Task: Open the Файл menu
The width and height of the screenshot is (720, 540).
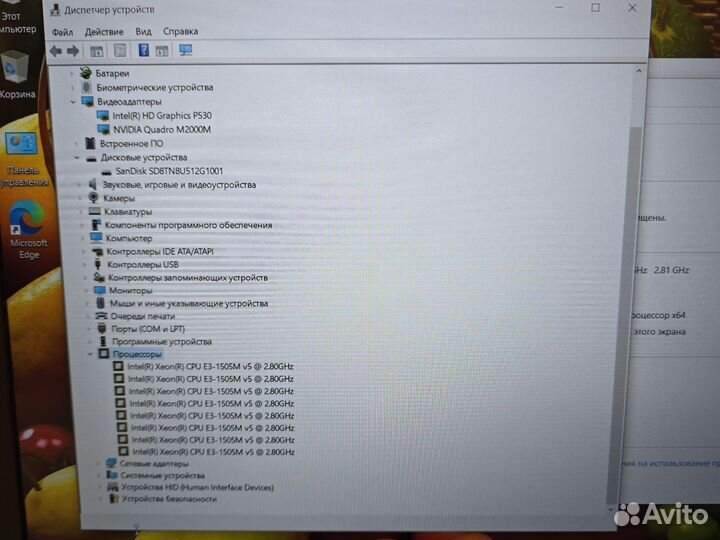Action: tap(62, 32)
